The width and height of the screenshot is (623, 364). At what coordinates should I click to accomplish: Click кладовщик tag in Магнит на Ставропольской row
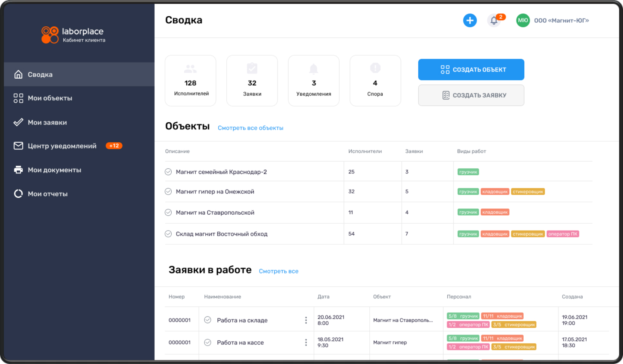[x=495, y=212]
